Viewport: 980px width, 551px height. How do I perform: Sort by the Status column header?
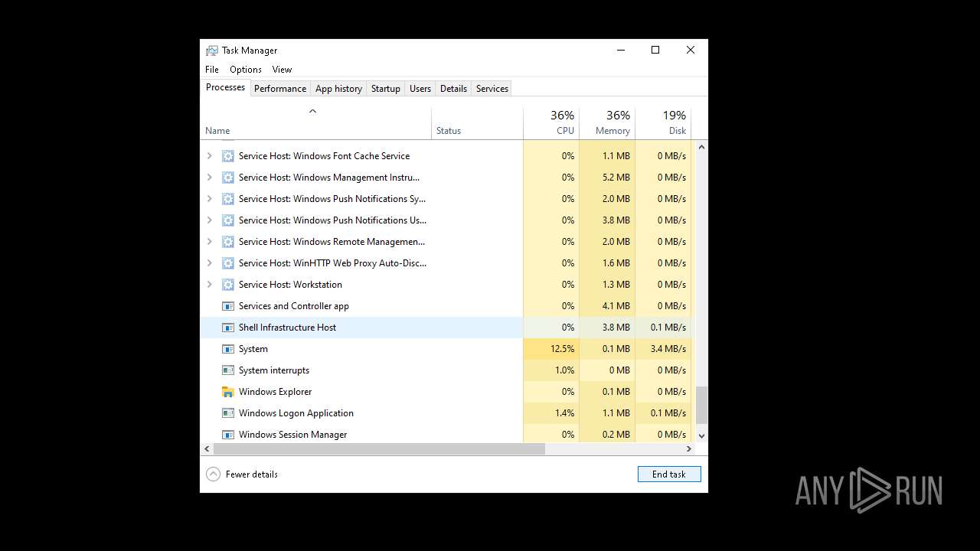477,122
